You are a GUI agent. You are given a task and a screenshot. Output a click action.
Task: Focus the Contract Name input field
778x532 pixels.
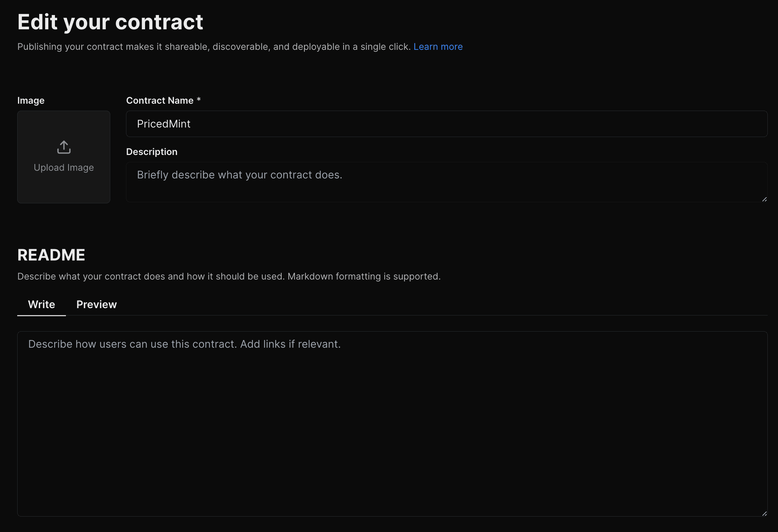(x=447, y=124)
